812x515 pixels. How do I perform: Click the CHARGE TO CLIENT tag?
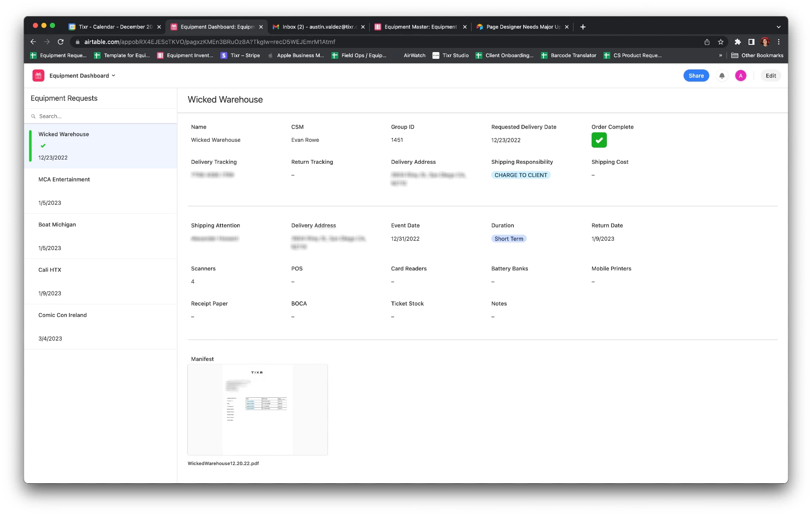[x=521, y=175]
